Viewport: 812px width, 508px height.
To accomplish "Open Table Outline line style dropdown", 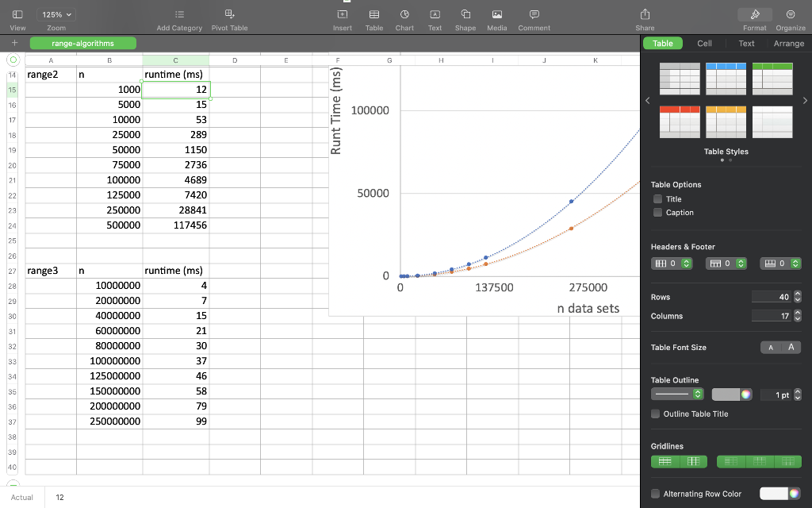I will [677, 394].
